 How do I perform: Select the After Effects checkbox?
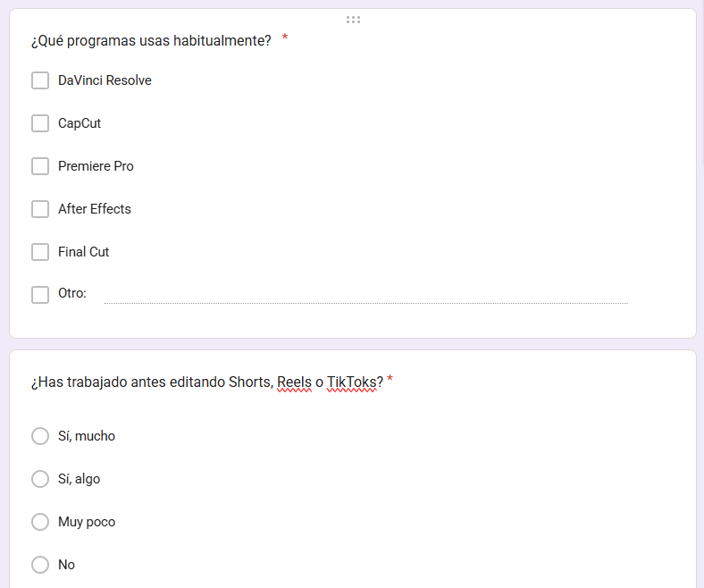40,209
